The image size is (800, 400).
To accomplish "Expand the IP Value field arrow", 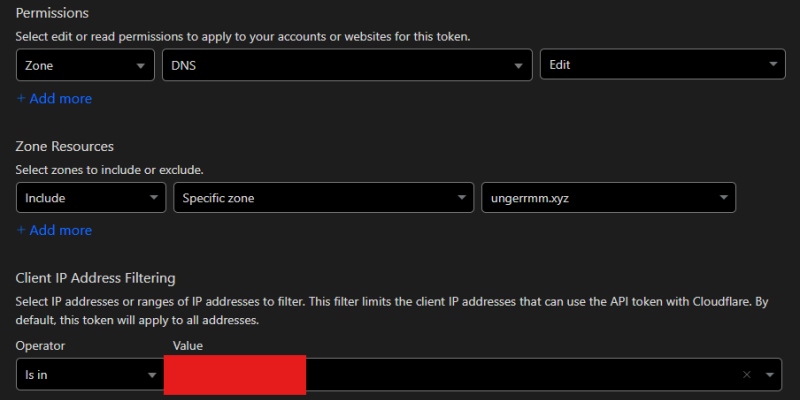I will click(x=770, y=375).
